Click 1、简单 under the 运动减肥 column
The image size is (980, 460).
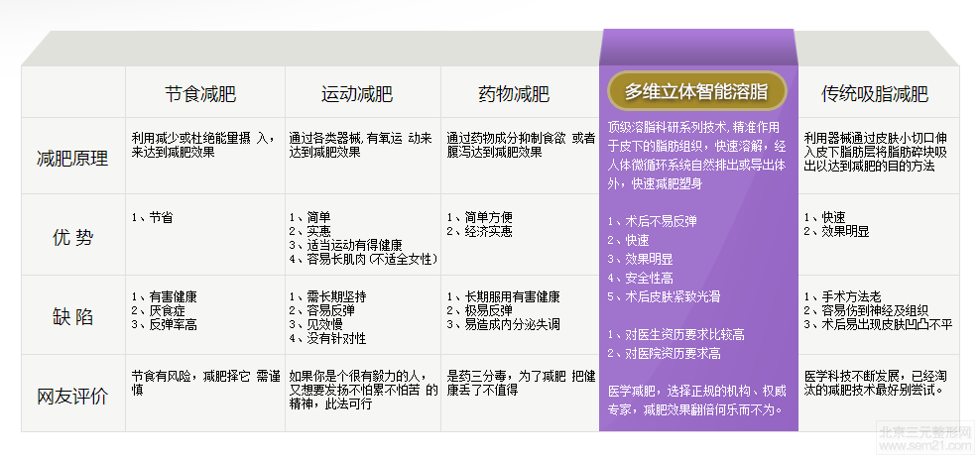point(310,217)
